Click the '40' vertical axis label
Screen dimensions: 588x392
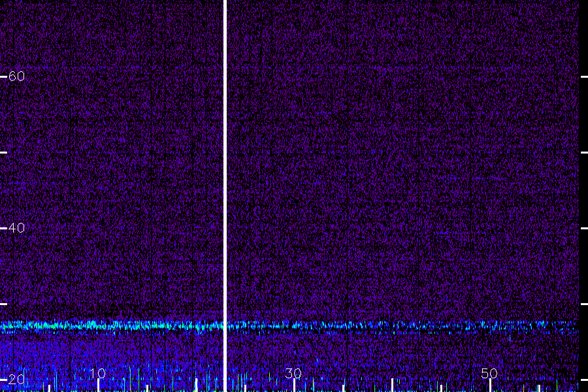pos(16,228)
